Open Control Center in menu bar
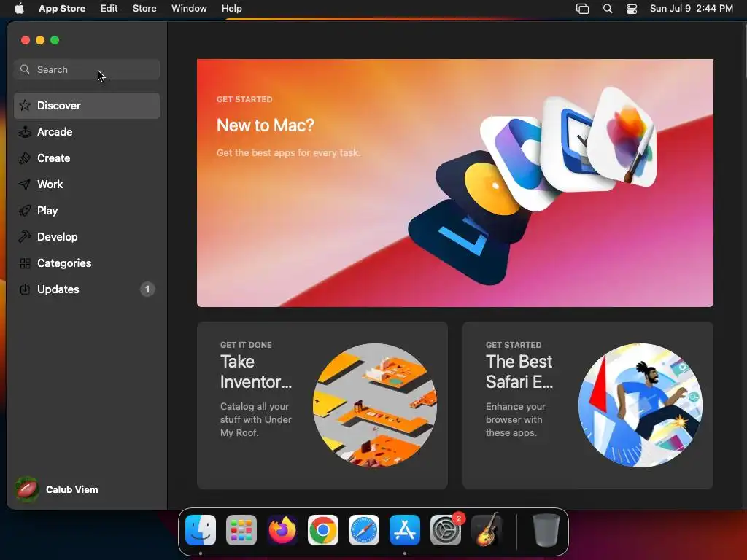This screenshot has width=747, height=560. 632,9
